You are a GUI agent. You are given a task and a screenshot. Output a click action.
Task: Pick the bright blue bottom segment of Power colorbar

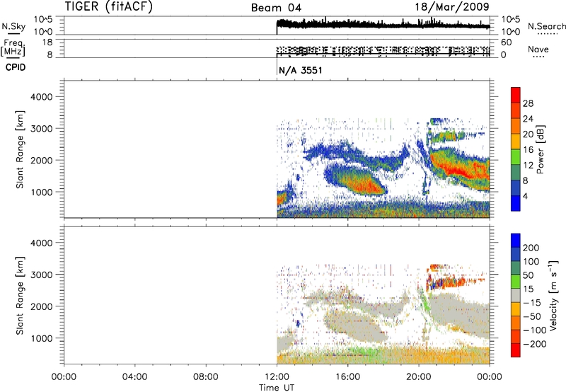tap(516, 204)
